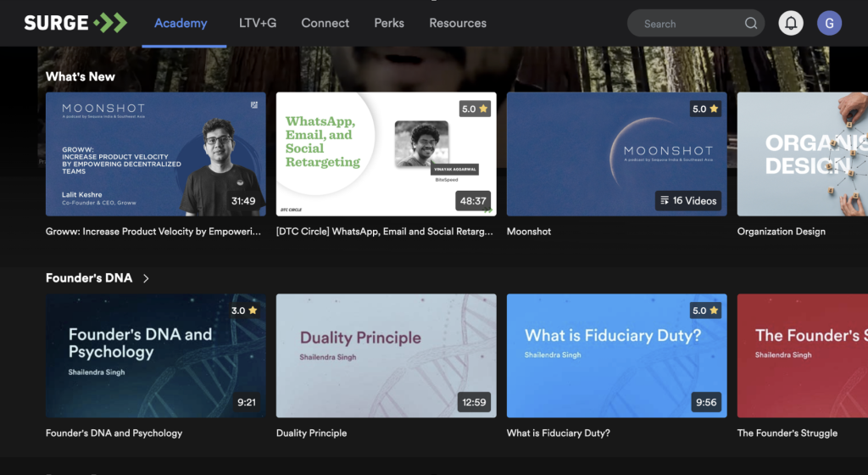This screenshot has height=475, width=868.
Task: Go to the Connect tab
Action: [325, 23]
